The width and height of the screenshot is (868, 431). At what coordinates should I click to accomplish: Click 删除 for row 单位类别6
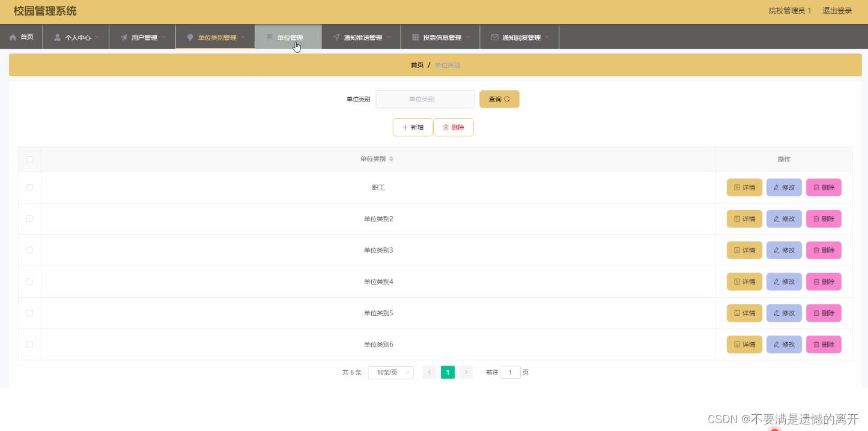[x=824, y=345]
